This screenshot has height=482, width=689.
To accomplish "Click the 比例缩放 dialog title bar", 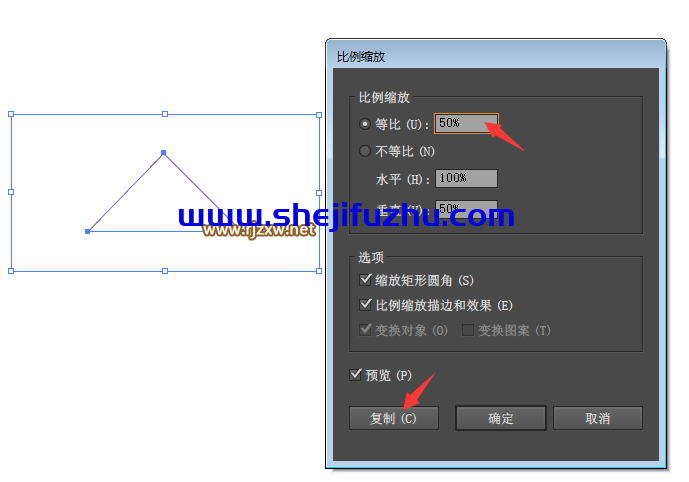I will click(496, 56).
